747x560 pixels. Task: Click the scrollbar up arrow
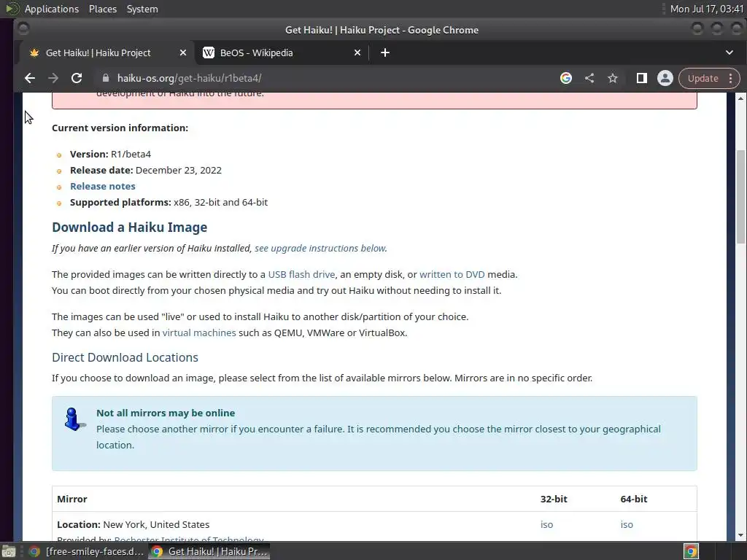[x=741, y=98]
